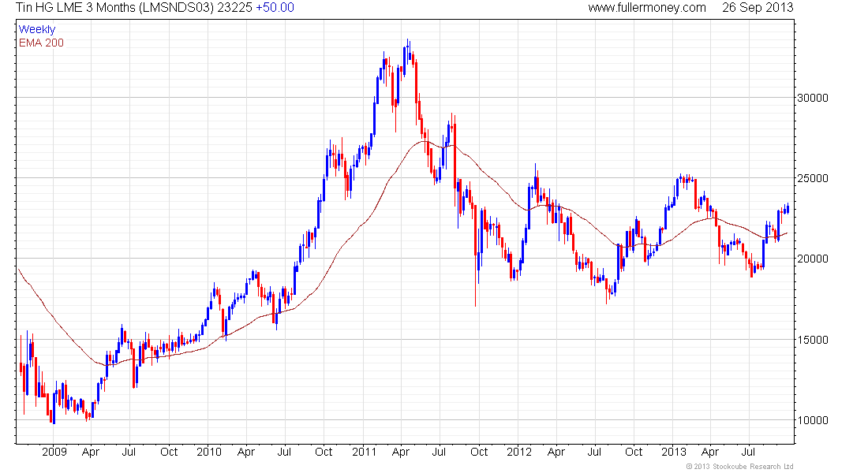This screenshot has width=868, height=473.
Task: Click the 'Oct' label before 2010
Action: tap(169, 452)
